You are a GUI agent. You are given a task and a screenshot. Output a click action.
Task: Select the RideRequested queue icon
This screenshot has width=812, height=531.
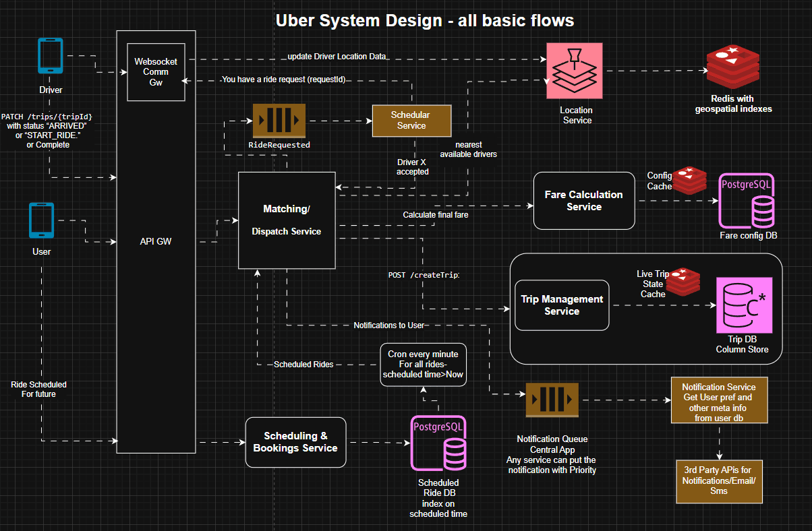(x=279, y=121)
